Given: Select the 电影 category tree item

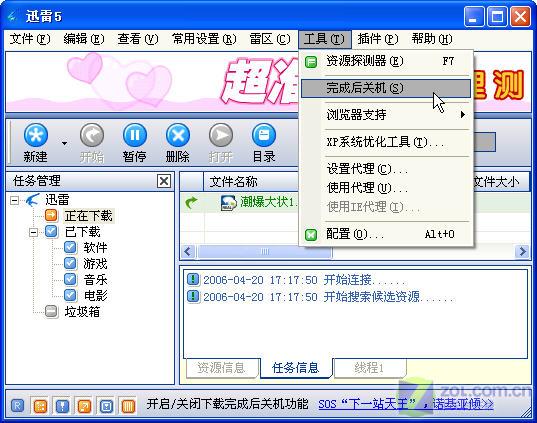Looking at the screenshot, I should click(95, 295).
